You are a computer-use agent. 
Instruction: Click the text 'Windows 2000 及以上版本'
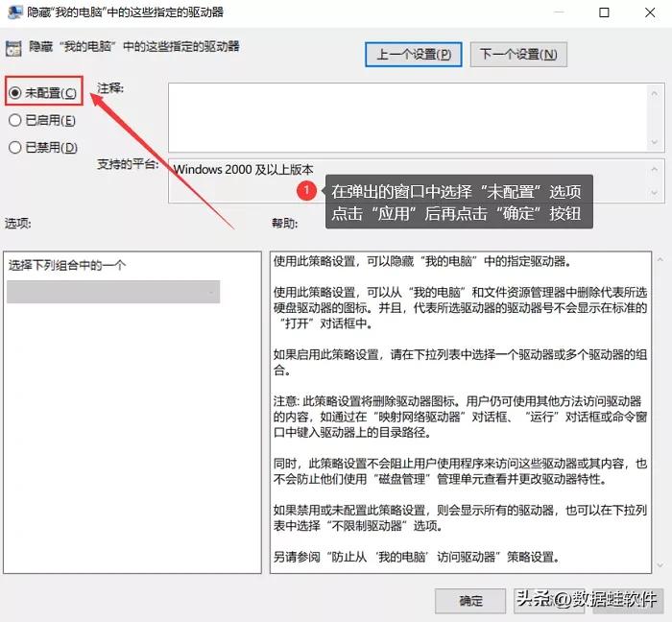(244, 170)
